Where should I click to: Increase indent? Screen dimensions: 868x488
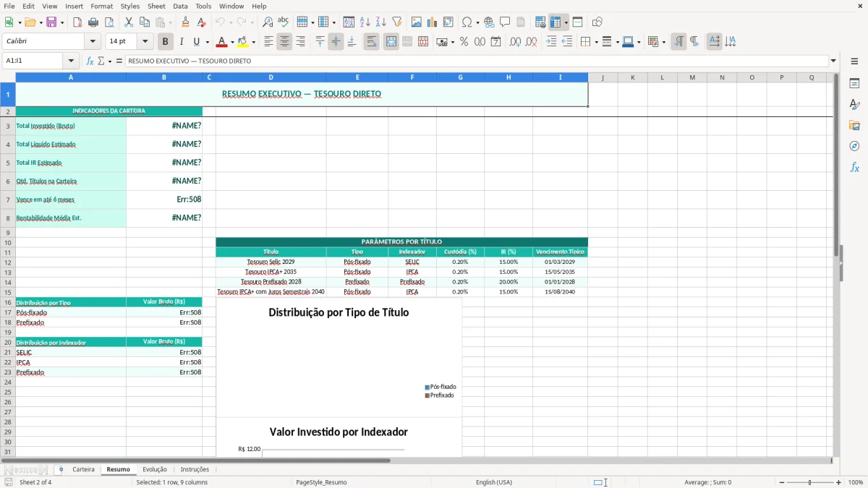[551, 42]
